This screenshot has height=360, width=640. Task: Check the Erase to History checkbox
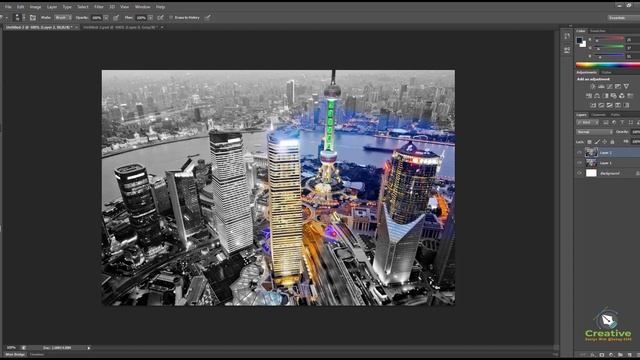[x=171, y=18]
